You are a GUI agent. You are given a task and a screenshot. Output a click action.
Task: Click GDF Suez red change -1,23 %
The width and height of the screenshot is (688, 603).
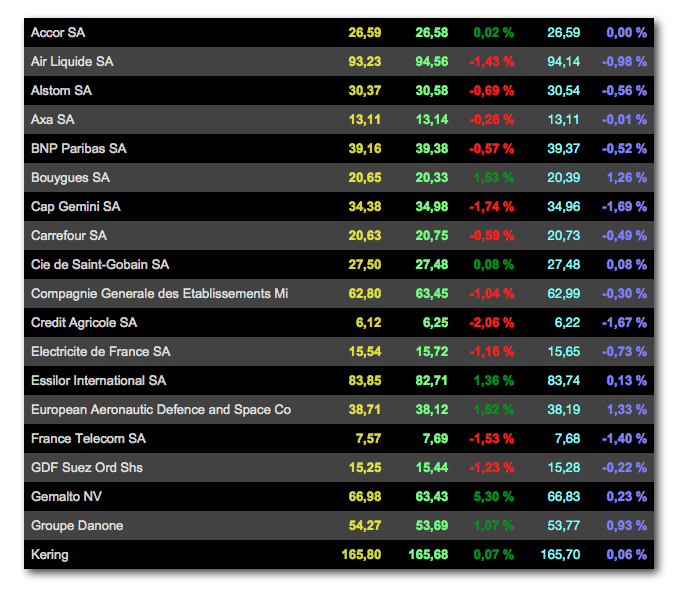(x=491, y=467)
